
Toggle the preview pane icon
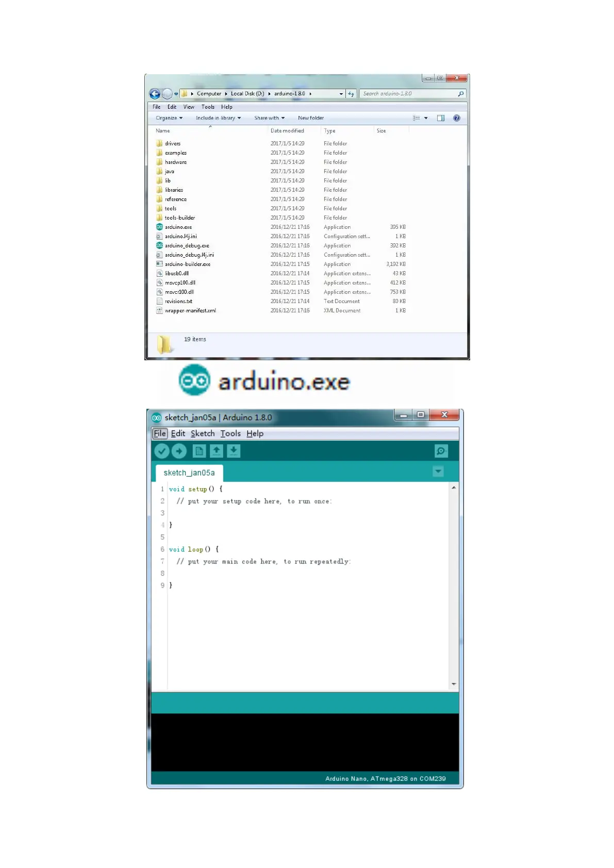[x=441, y=118]
